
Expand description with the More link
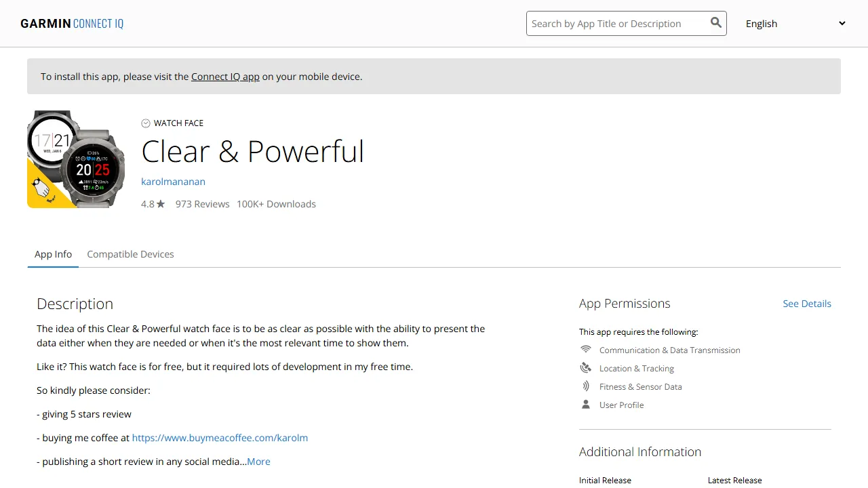[x=258, y=462]
